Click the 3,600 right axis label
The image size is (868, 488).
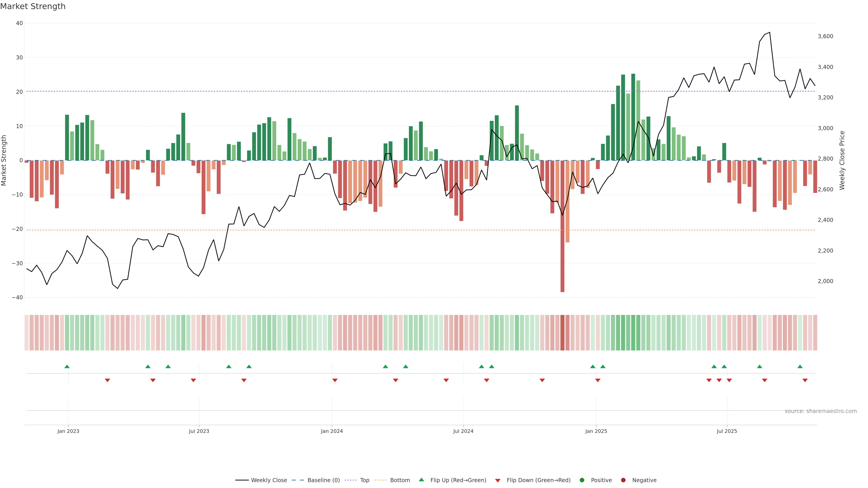(825, 36)
